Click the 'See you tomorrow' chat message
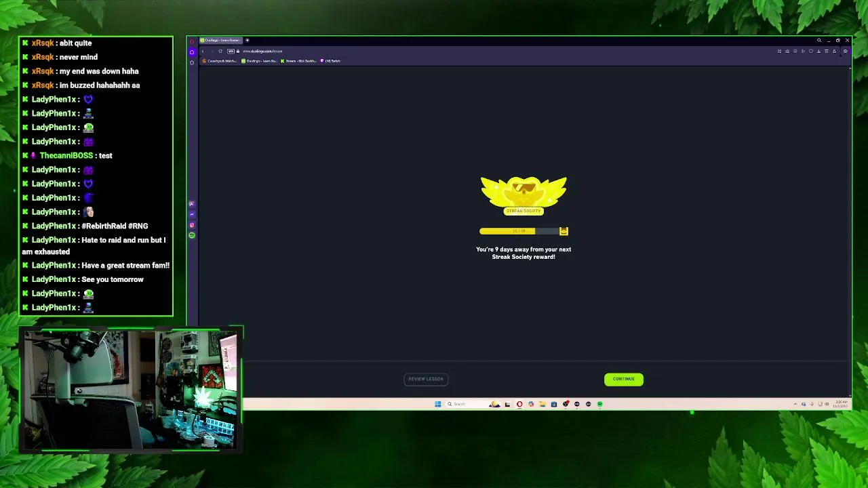868x488 pixels. point(83,279)
